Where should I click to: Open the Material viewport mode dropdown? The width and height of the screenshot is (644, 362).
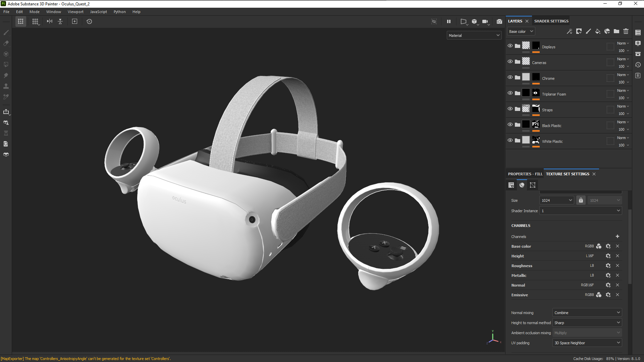tap(474, 35)
